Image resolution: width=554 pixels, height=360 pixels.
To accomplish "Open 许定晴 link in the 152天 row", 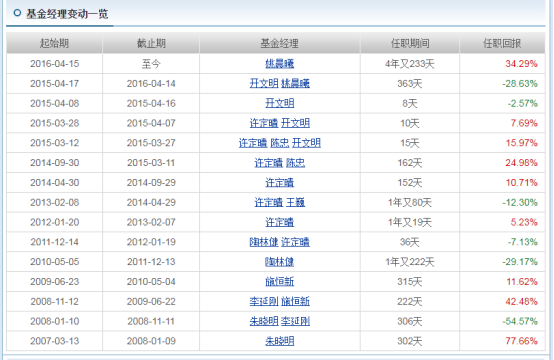I will [x=279, y=182].
